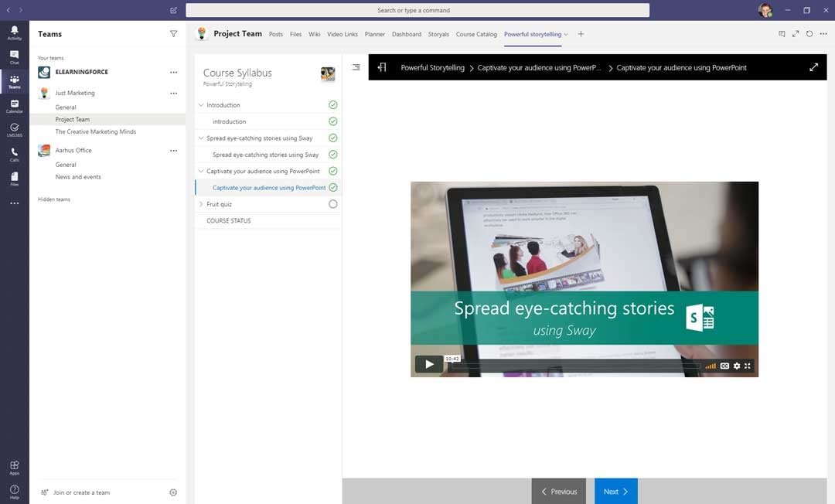
Task: Show tab conversation icon
Action: point(782,34)
